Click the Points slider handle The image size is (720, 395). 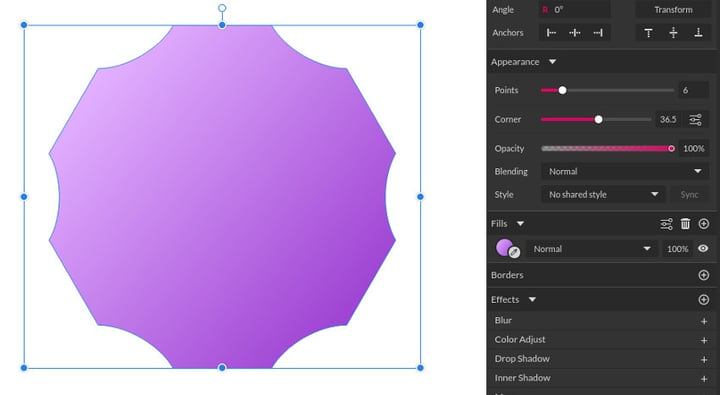tap(562, 90)
